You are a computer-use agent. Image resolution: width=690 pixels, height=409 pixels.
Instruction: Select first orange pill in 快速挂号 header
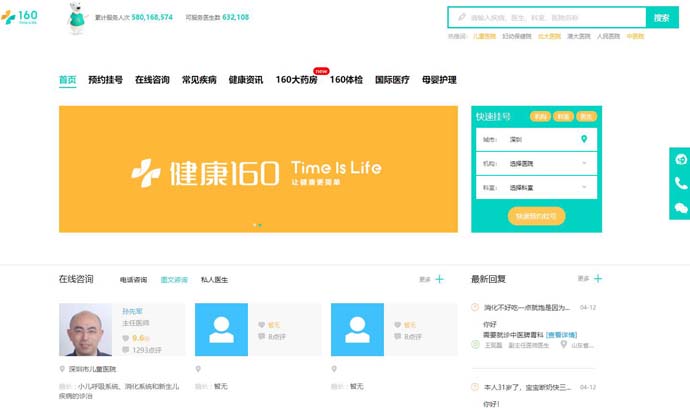[x=540, y=116]
